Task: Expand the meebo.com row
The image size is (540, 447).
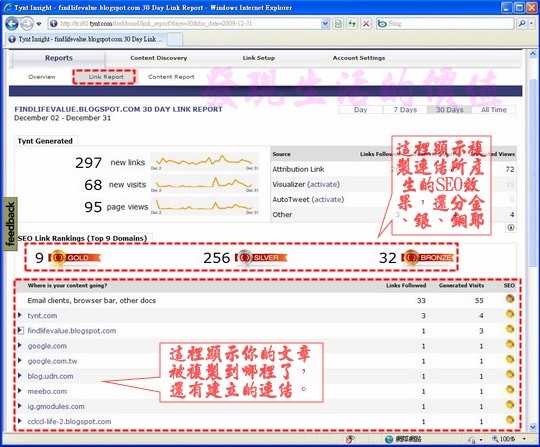Action: coord(20,391)
